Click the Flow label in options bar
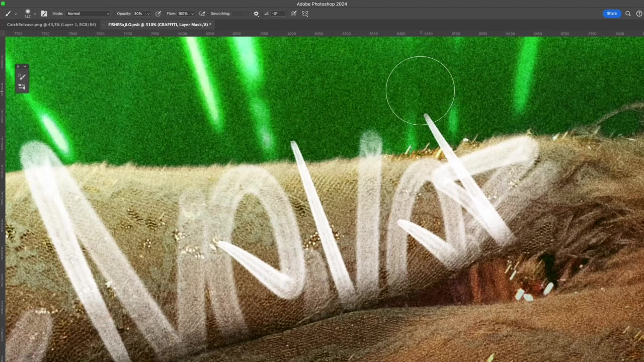This screenshot has height=362, width=644. [171, 14]
